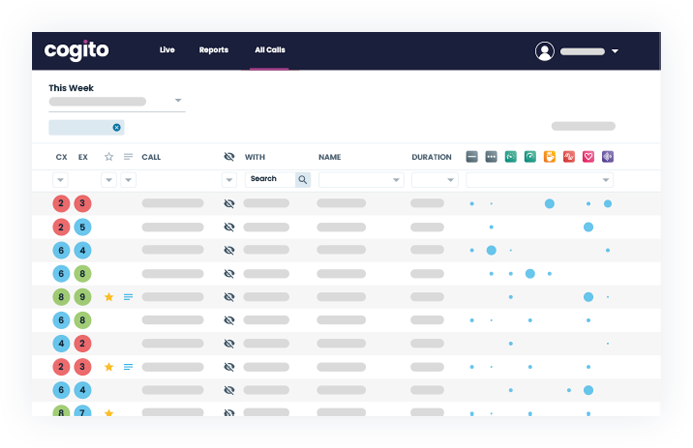The height and width of the screenshot is (448, 693).
Task: Open the Live tab
Action: click(x=167, y=50)
